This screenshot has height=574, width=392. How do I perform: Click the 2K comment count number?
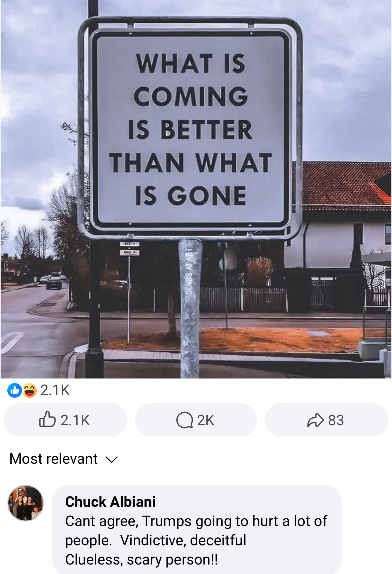[x=205, y=420]
